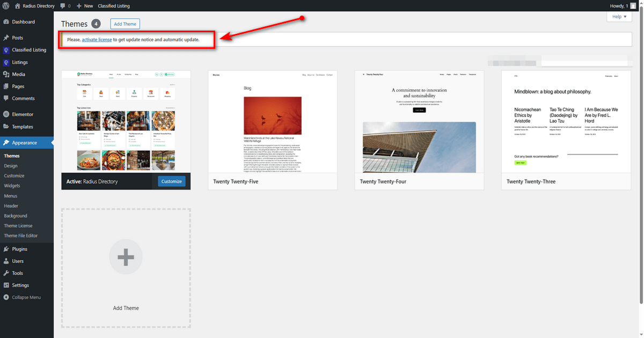The width and height of the screenshot is (644, 338).
Task: Click the plus New icon in admin bar
Action: pyautogui.click(x=79, y=6)
